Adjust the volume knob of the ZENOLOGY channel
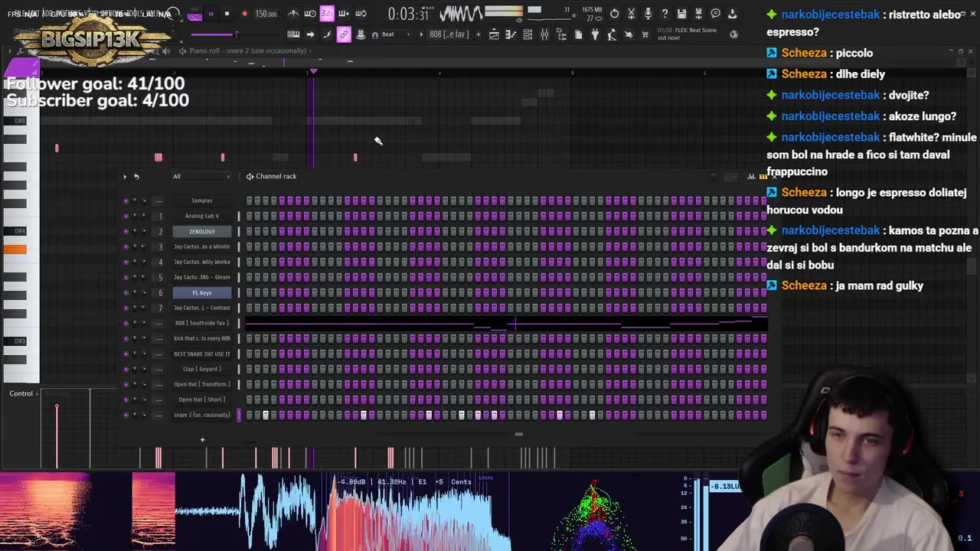The width and height of the screenshot is (980, 551). tap(143, 231)
